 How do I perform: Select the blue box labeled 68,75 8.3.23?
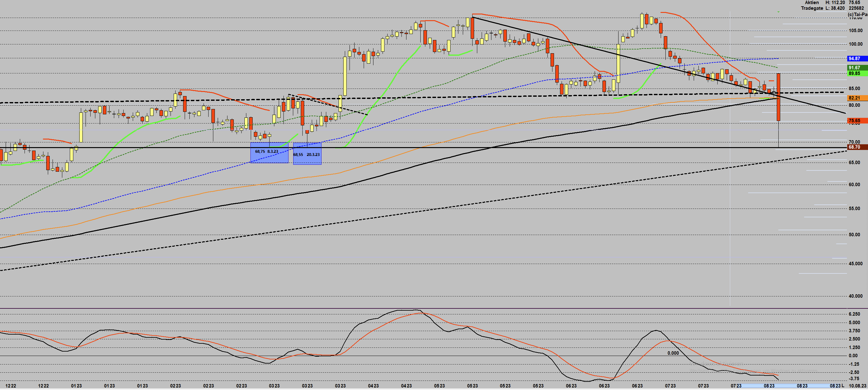pyautogui.click(x=269, y=153)
